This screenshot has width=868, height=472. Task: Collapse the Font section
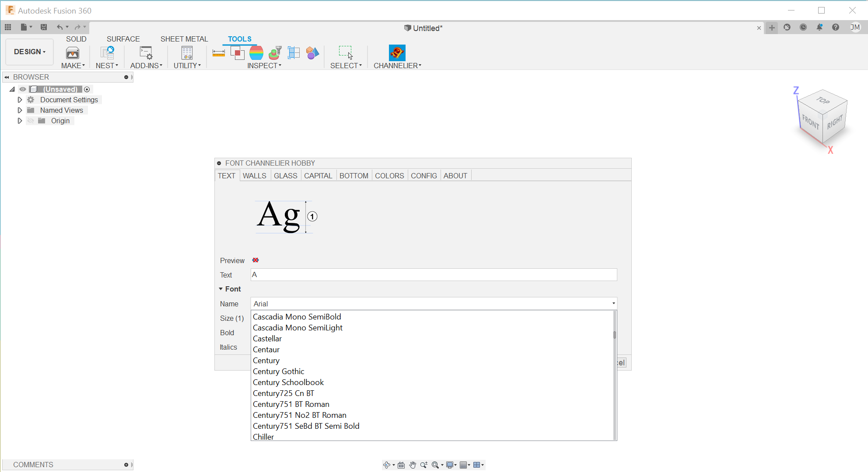pyautogui.click(x=221, y=289)
